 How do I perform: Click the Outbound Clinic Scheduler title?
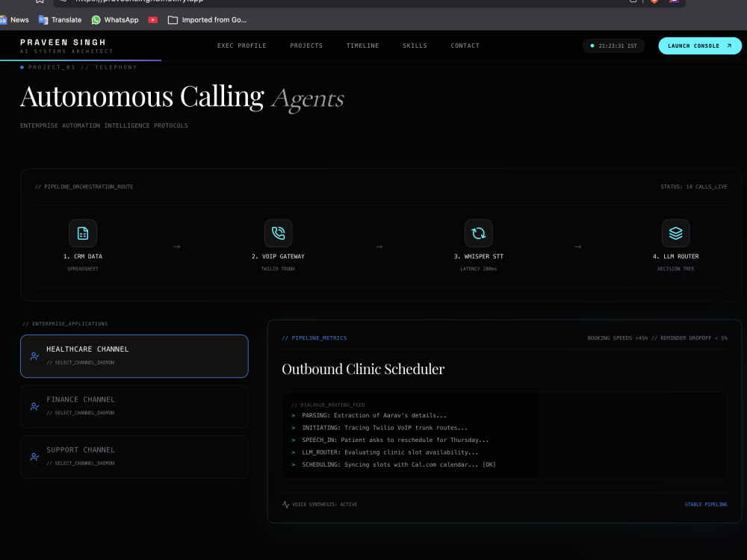point(363,369)
